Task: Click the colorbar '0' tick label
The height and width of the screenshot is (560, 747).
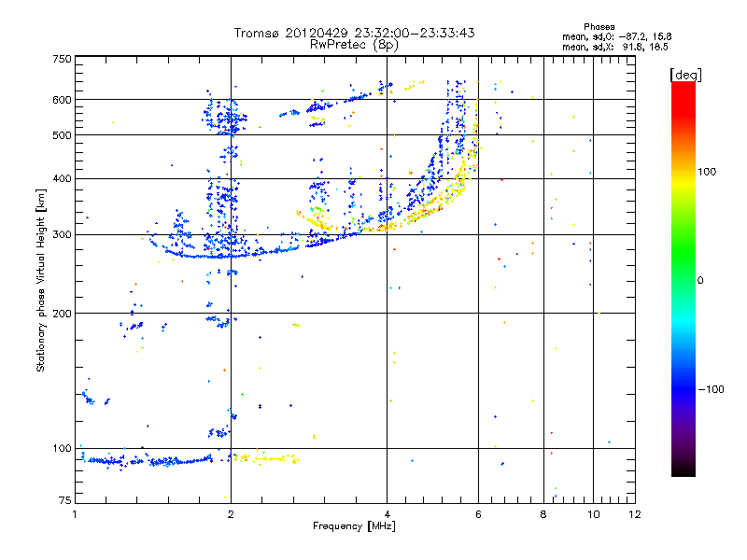Action: coord(700,280)
